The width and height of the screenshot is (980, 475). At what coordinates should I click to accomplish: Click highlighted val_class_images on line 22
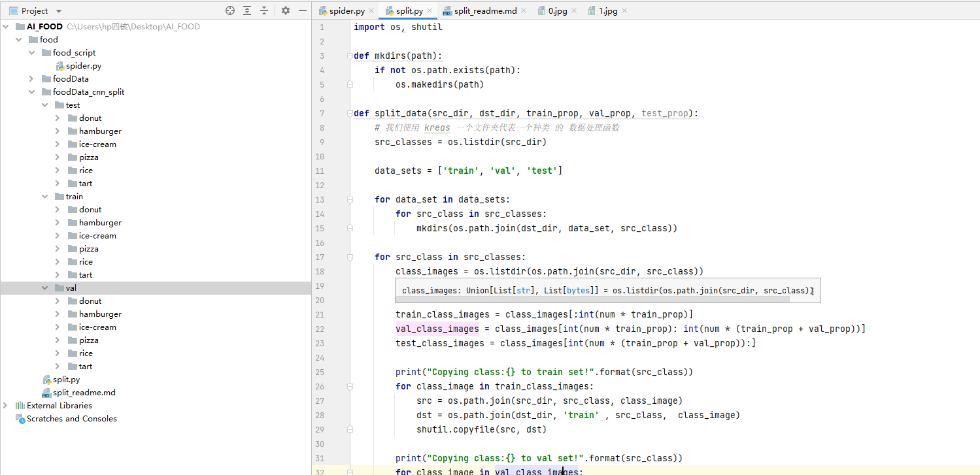pyautogui.click(x=437, y=329)
